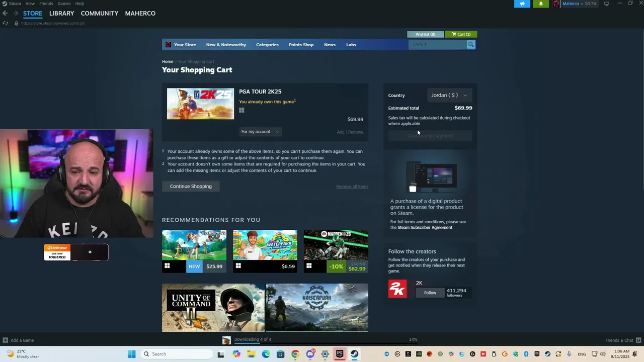This screenshot has width=644, height=362.
Task: Open the Steam announcements megaphone icon
Action: click(x=522, y=4)
